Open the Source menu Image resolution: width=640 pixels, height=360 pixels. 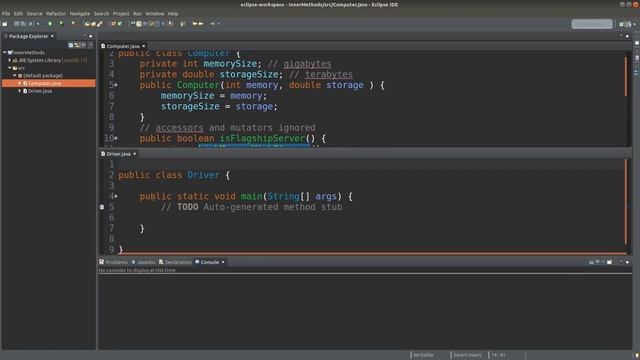[34, 13]
